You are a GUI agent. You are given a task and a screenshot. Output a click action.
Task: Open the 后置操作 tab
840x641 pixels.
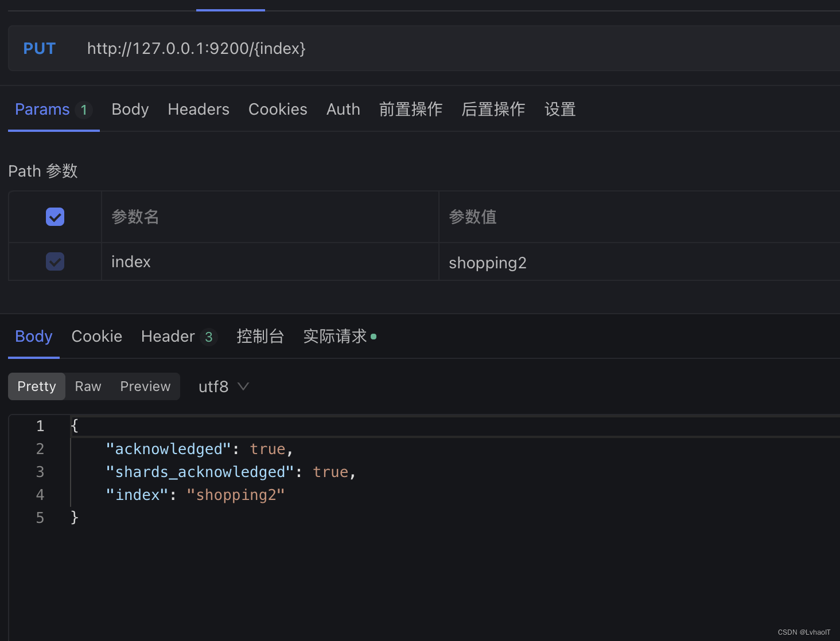coord(493,109)
